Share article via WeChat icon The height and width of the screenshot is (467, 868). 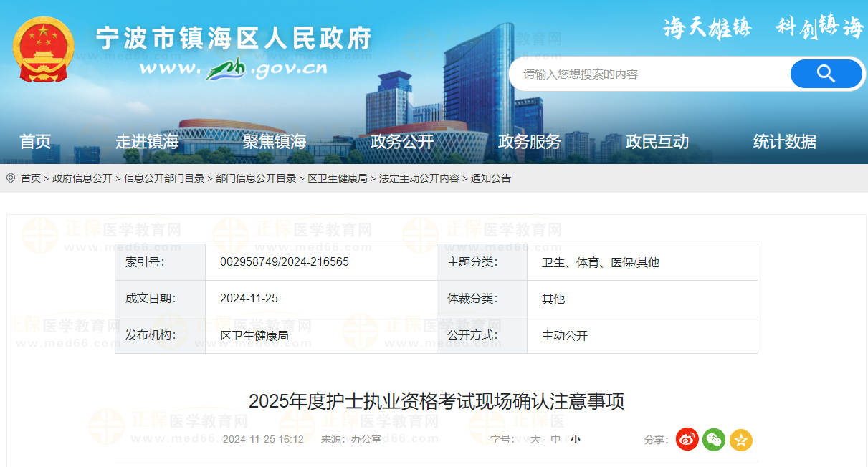point(714,440)
